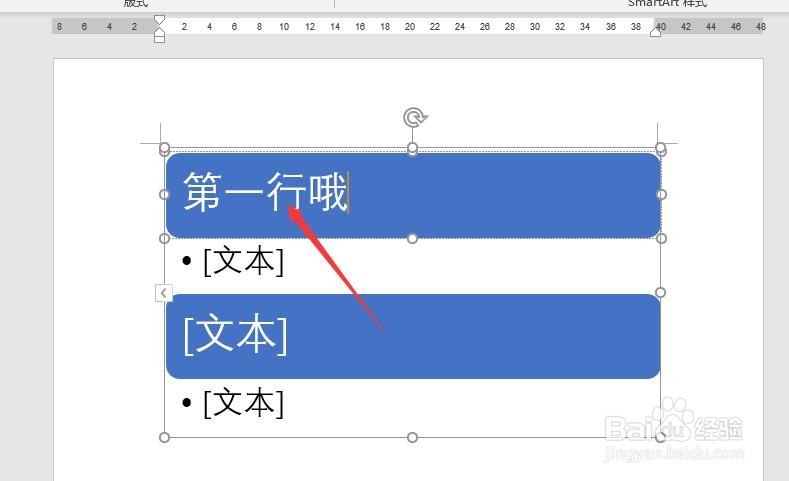The width and height of the screenshot is (789, 481).
Task: Click the SmartArt 样式 group label
Action: (667, 4)
